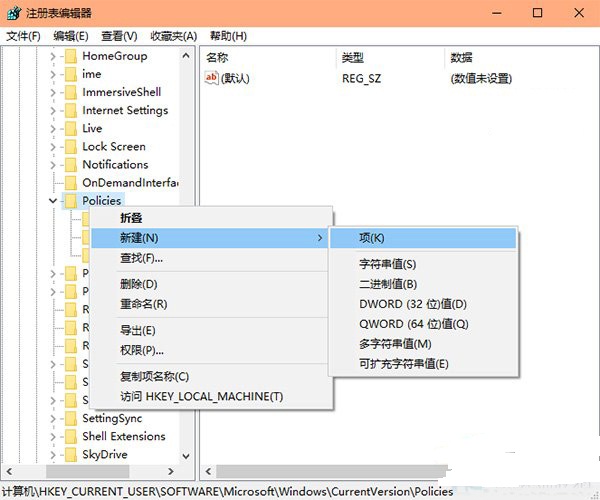Viewport: 600px width, 500px height.
Task: Click the 类型 column header
Action: [353, 58]
